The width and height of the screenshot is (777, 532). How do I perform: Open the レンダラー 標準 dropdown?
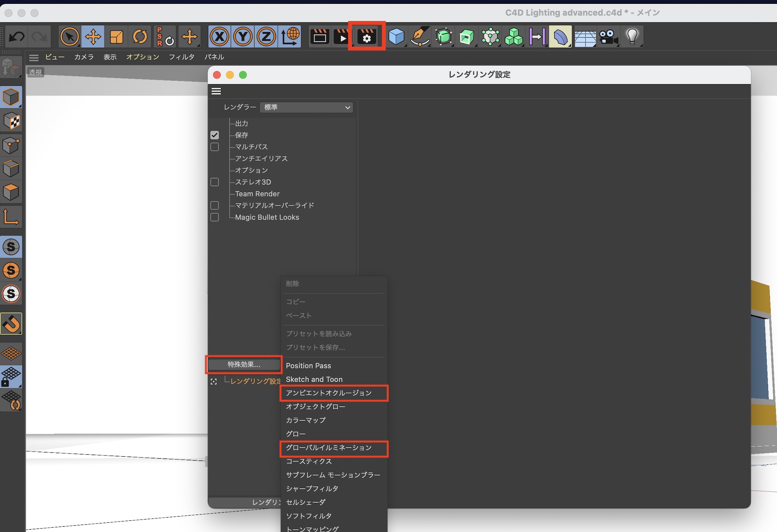[307, 107]
